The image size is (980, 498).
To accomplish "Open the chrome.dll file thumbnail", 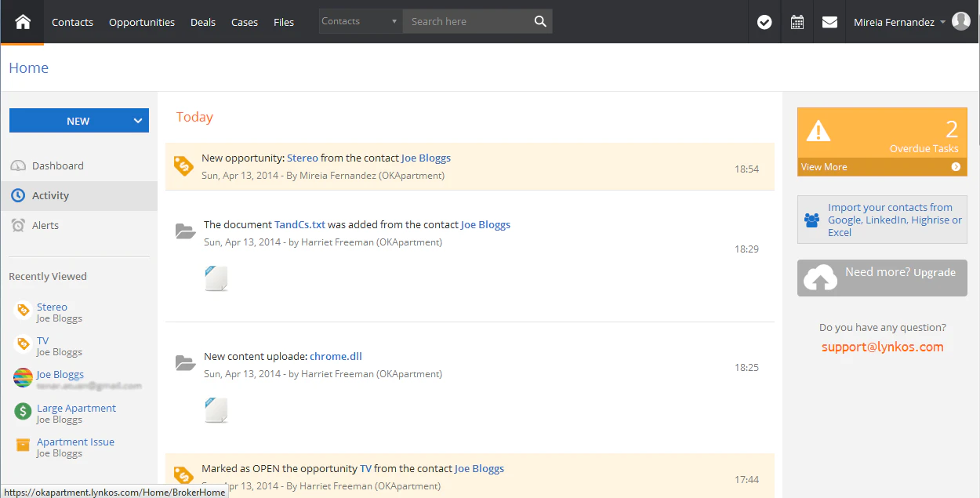I will coord(216,410).
